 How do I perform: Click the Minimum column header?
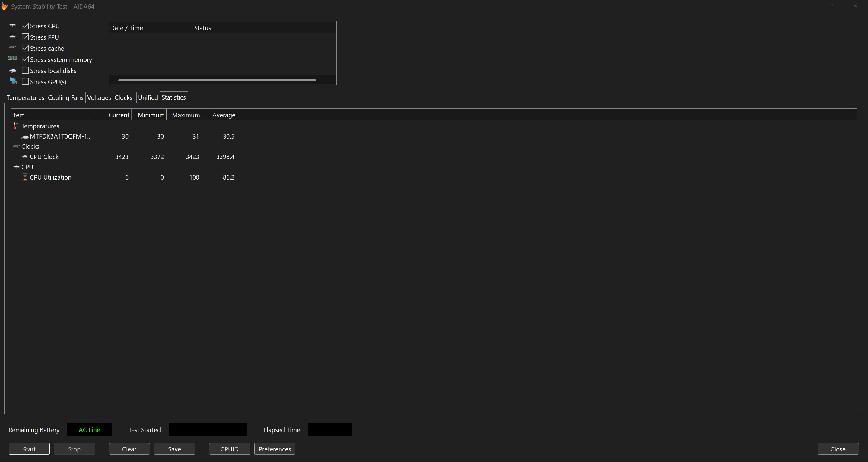tap(149, 115)
